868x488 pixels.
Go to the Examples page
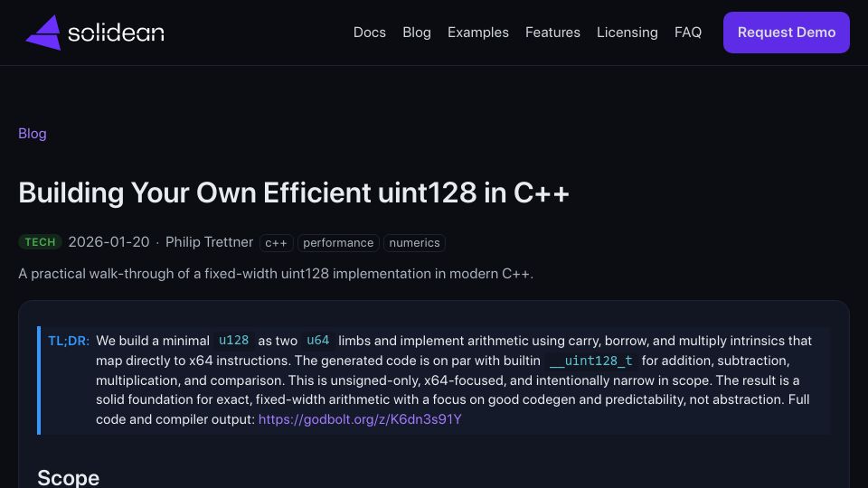click(477, 33)
